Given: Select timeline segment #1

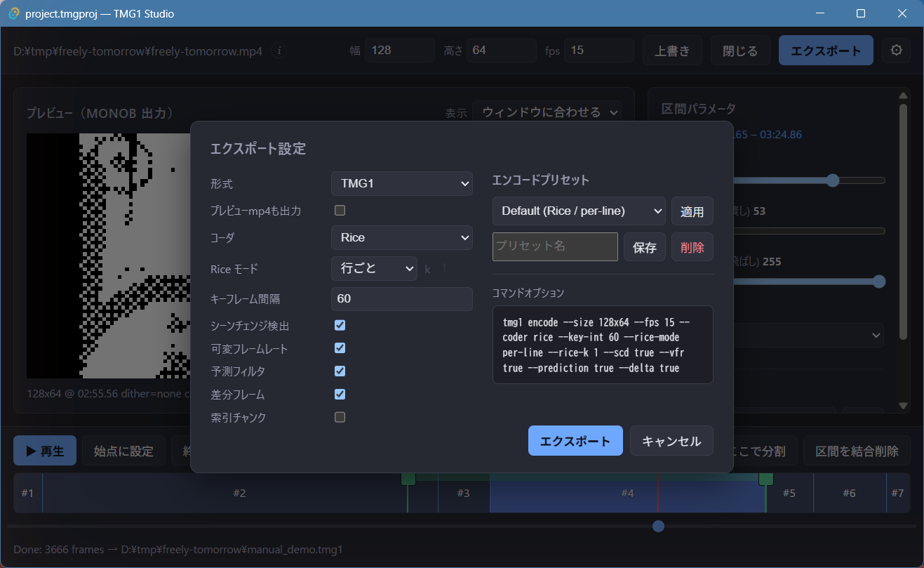Looking at the screenshot, I should (27, 493).
